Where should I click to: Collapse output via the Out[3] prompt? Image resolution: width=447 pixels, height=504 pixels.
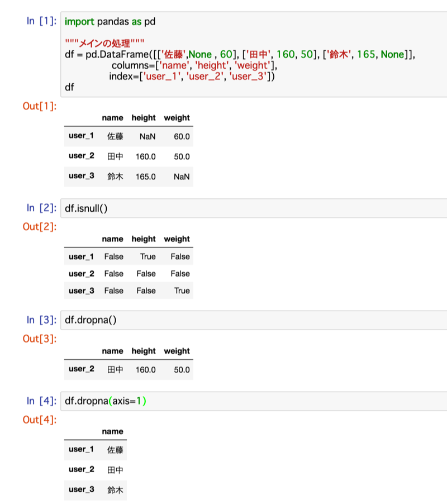tap(39, 339)
